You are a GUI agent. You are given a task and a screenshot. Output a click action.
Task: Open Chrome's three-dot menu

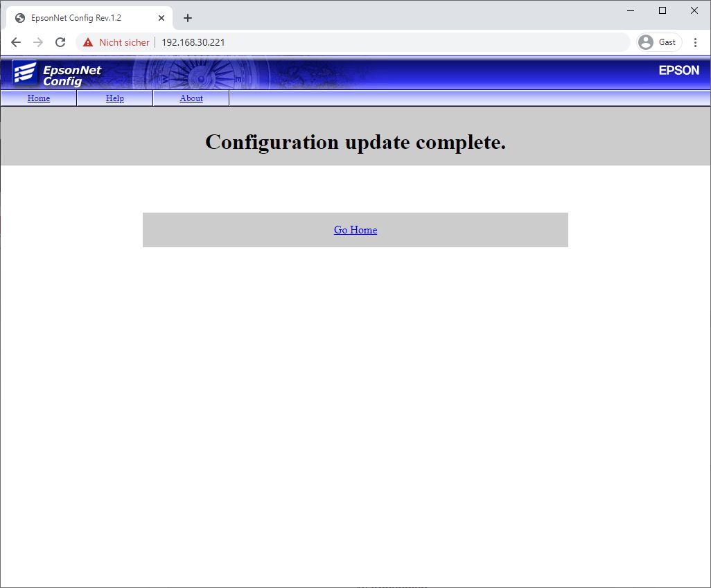coord(695,42)
